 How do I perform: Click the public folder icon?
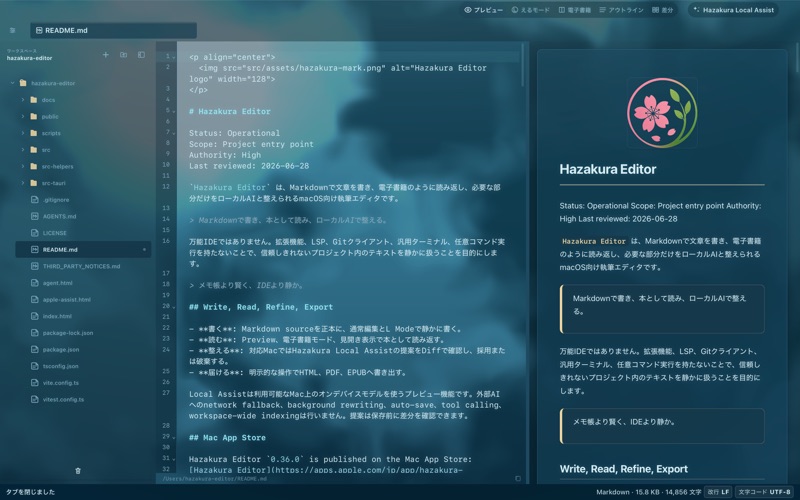pyautogui.click(x=34, y=116)
